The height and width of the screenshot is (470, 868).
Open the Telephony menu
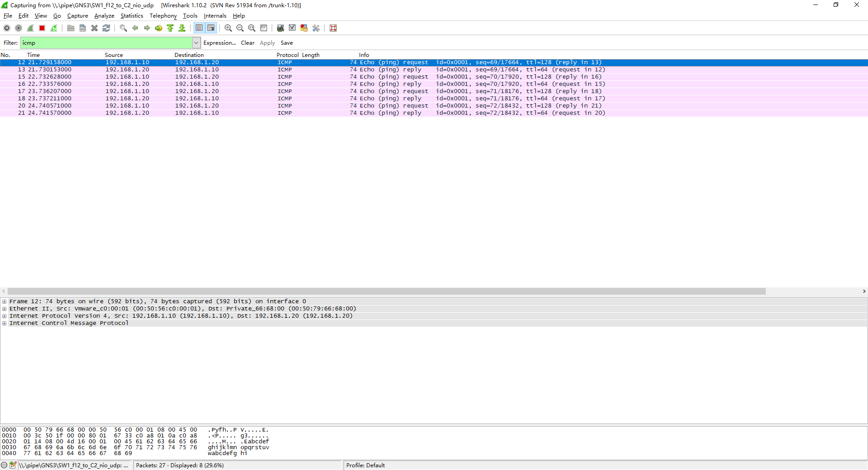163,16
